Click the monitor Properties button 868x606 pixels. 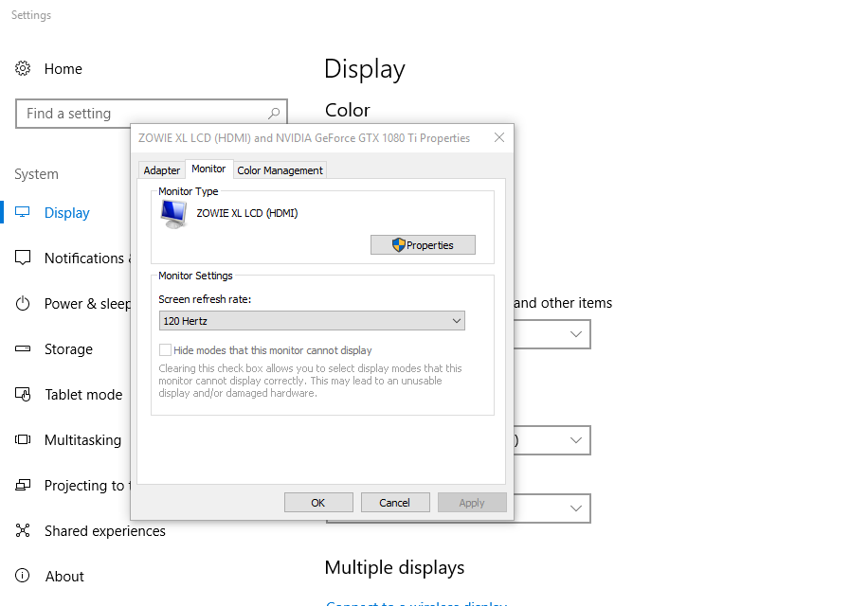click(423, 245)
